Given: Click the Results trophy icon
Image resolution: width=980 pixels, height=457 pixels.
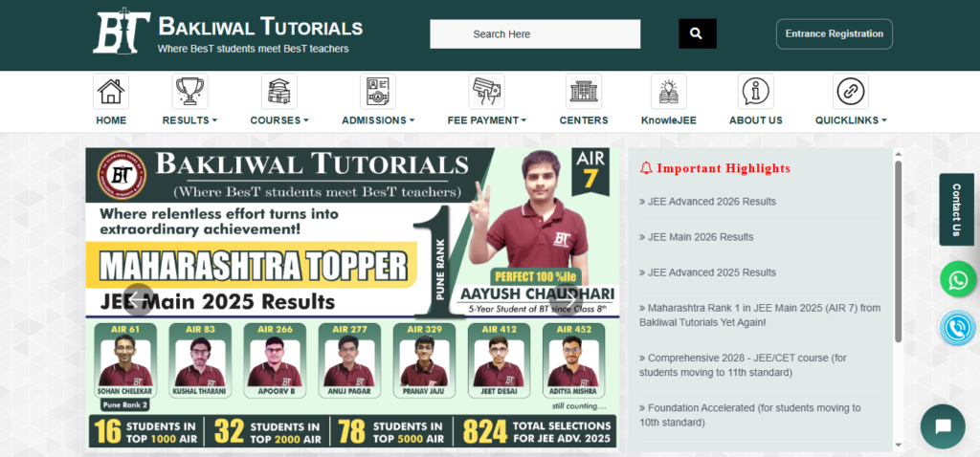Looking at the screenshot, I should [x=190, y=91].
